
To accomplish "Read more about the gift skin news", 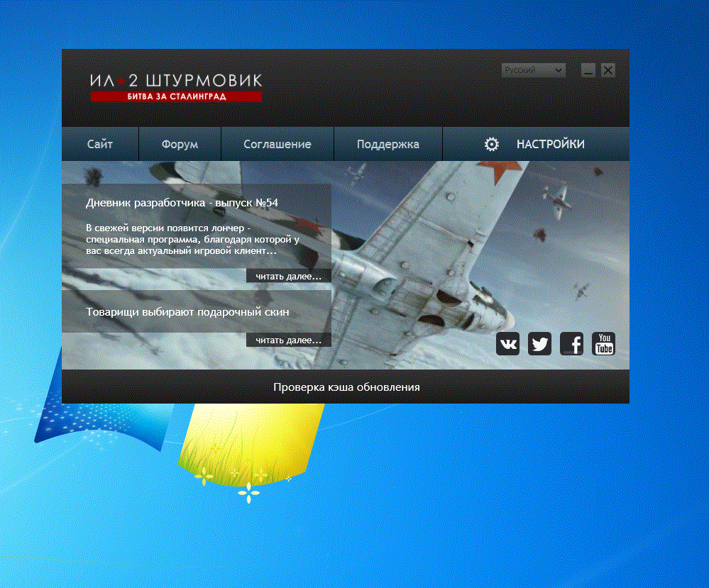I will (288, 340).
